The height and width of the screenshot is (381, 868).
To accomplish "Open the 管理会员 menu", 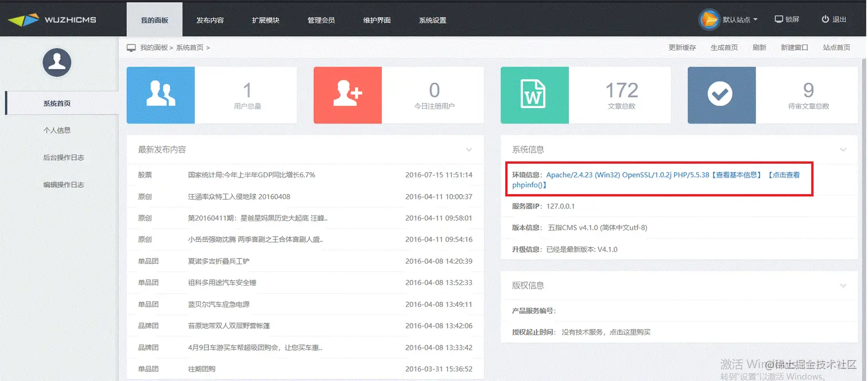I will click(x=321, y=20).
